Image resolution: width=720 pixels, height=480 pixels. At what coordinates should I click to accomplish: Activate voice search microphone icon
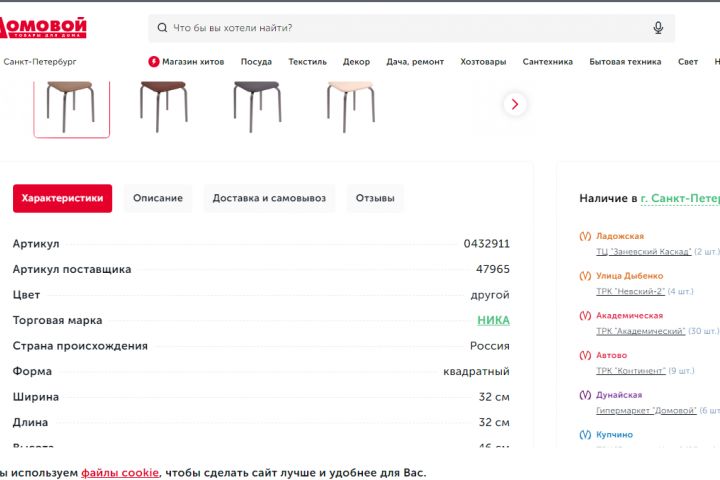pyautogui.click(x=658, y=28)
